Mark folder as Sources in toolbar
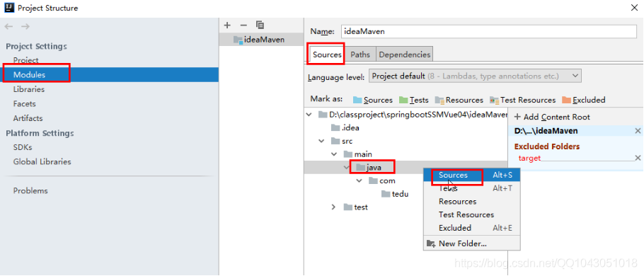Image resolution: width=644 pixels, height=276 pixels. 373,100
